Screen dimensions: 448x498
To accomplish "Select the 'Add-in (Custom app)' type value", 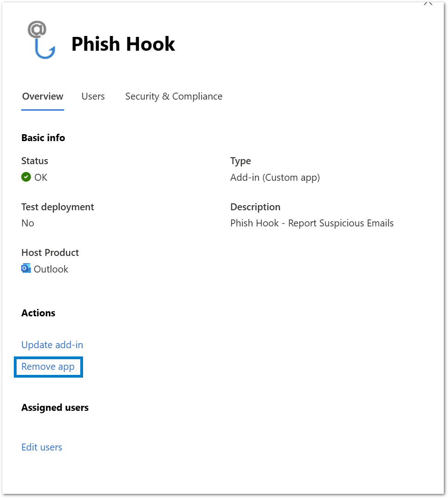I will tap(275, 178).
